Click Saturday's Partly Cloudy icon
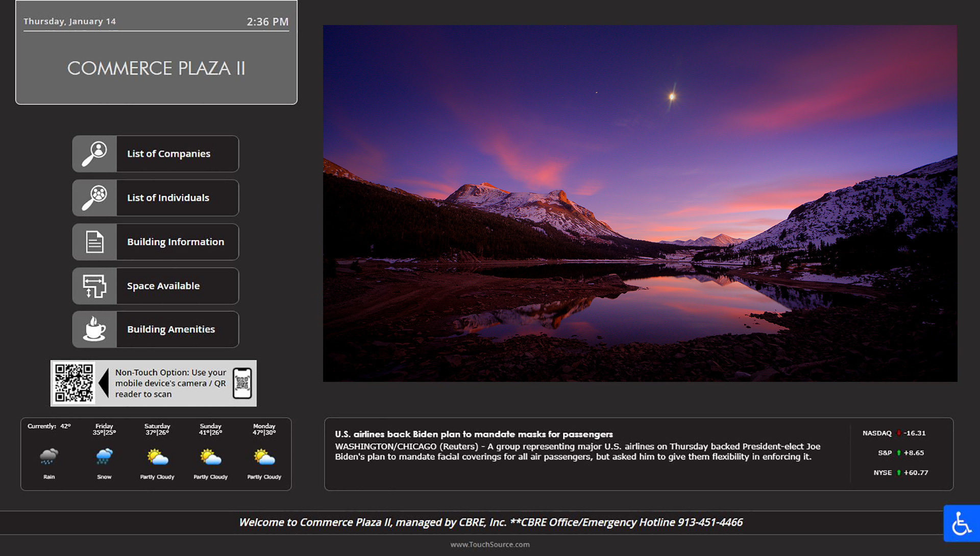The width and height of the screenshot is (980, 556). [x=157, y=457]
